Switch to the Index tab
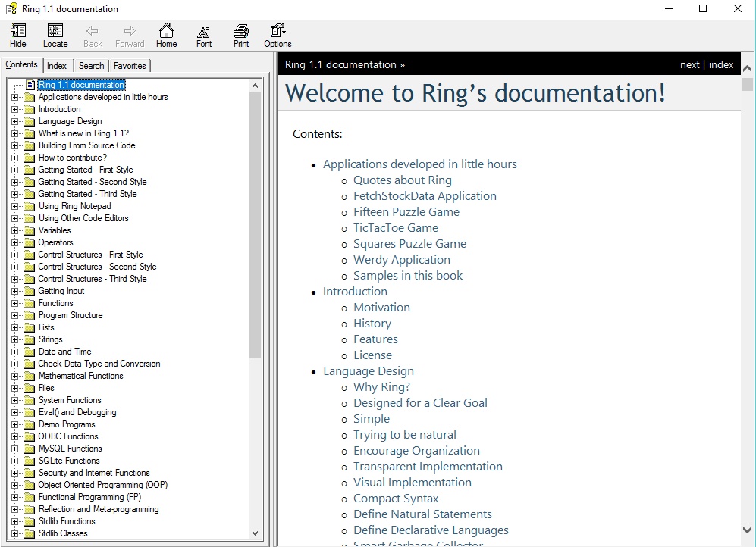 click(x=57, y=65)
